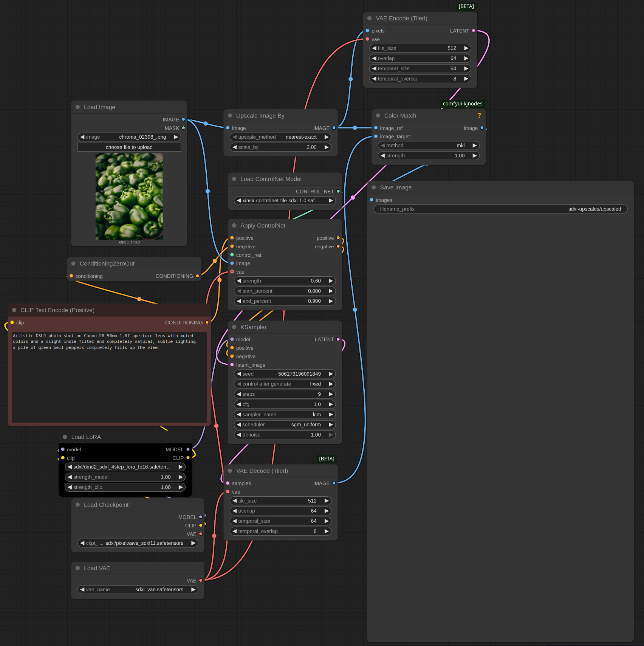Click the LATENT output port on KSampler
Screen dimensions: 644x646
pyautogui.click(x=338, y=339)
